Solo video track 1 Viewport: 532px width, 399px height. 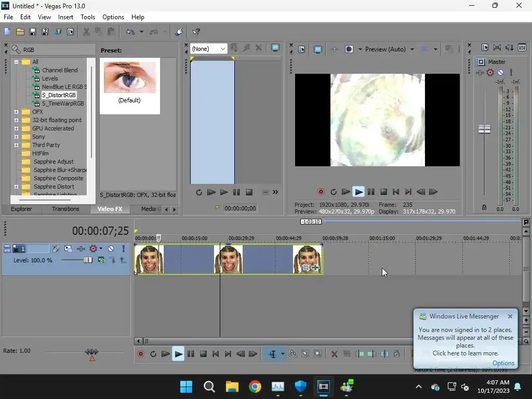point(124,249)
